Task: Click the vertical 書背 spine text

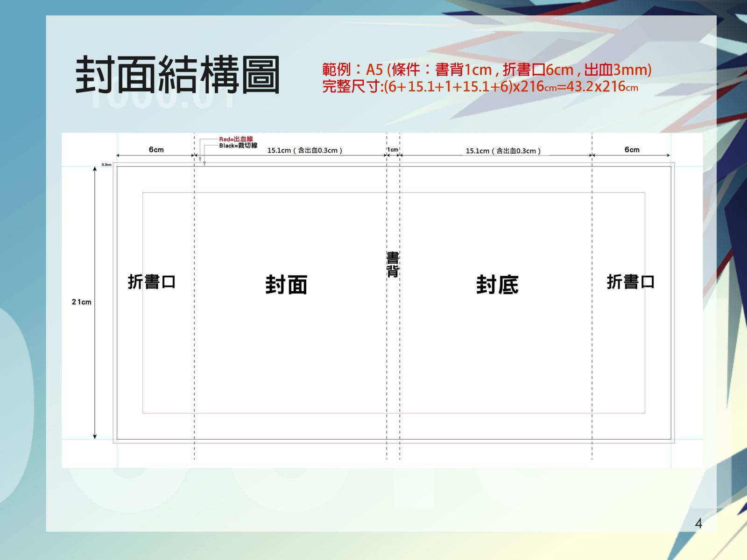Action: coord(393,264)
